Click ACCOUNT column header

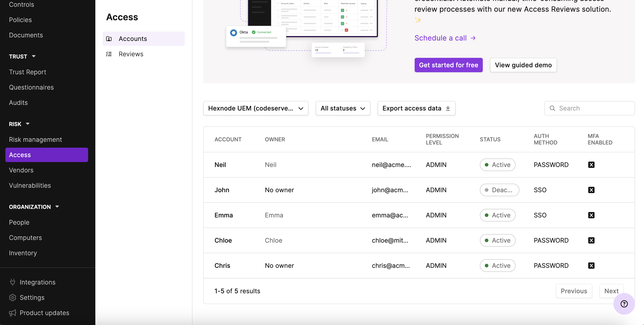[x=228, y=140]
